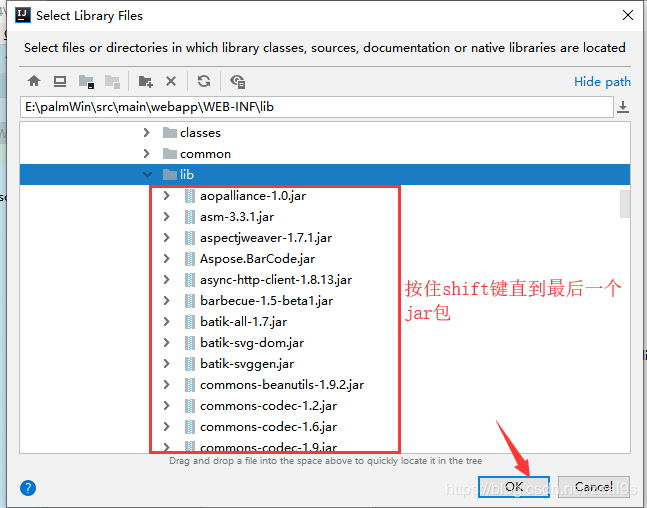Click the Hide path link
The height and width of the screenshot is (508, 647).
[x=602, y=82]
